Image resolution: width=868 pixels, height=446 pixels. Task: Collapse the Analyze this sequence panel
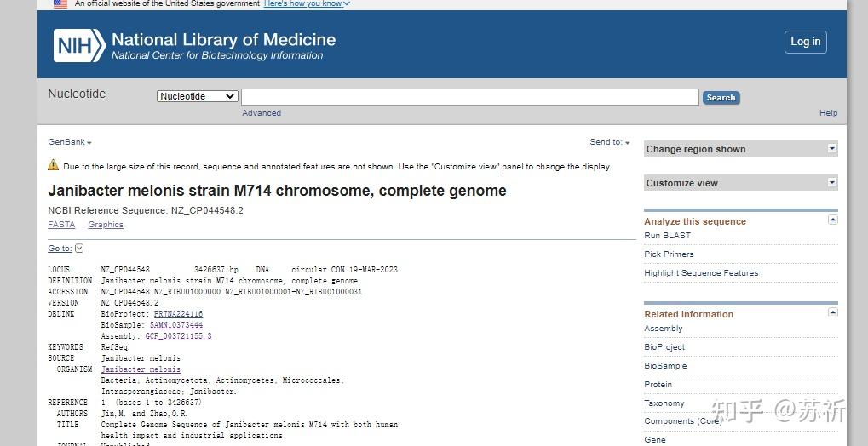click(x=832, y=220)
